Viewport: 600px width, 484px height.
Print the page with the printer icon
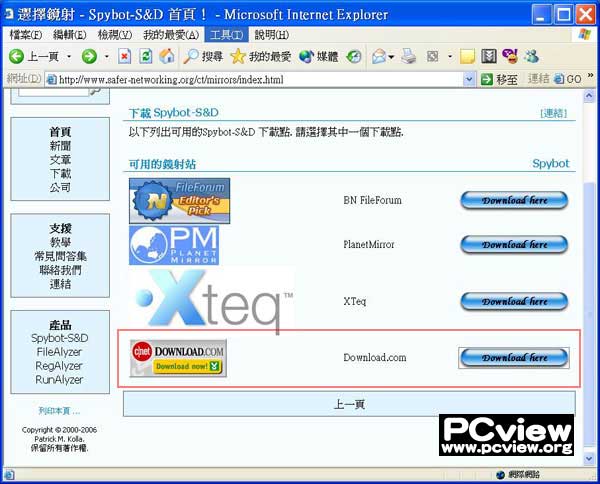coord(409,57)
